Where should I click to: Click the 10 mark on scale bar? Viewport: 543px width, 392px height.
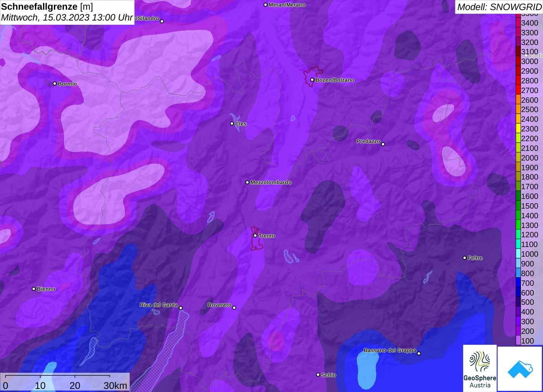40,385
